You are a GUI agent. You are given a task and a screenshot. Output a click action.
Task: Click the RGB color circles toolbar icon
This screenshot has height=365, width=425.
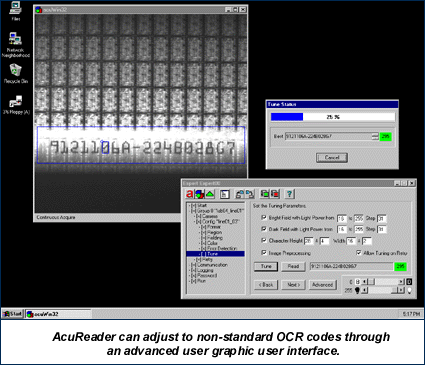pos(199,194)
